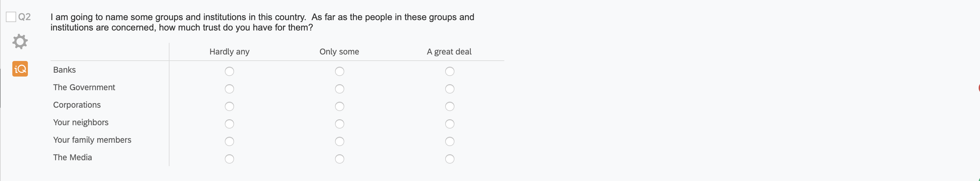Pick 'Hardly any' for Your neighbors
This screenshot has height=181, width=980.
pos(229,124)
